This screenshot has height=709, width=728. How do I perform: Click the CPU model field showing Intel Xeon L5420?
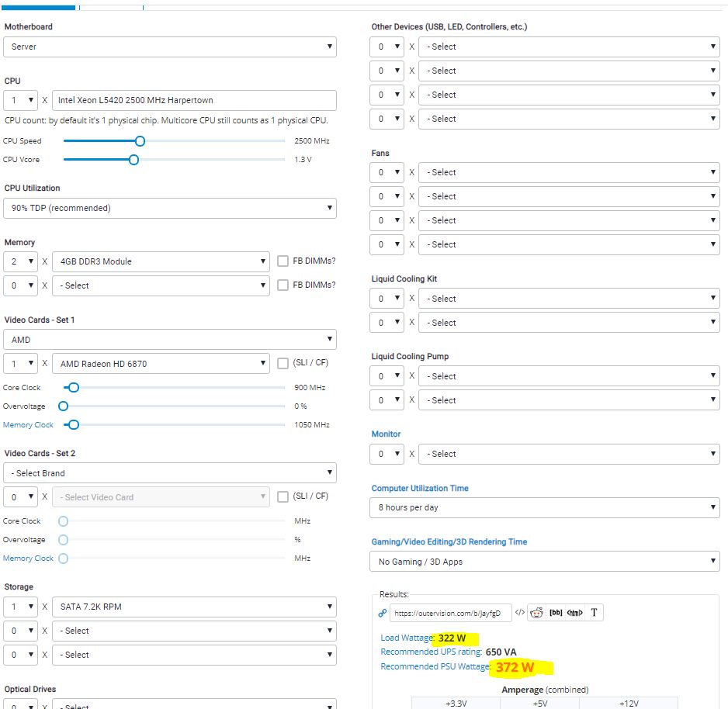[x=194, y=100]
